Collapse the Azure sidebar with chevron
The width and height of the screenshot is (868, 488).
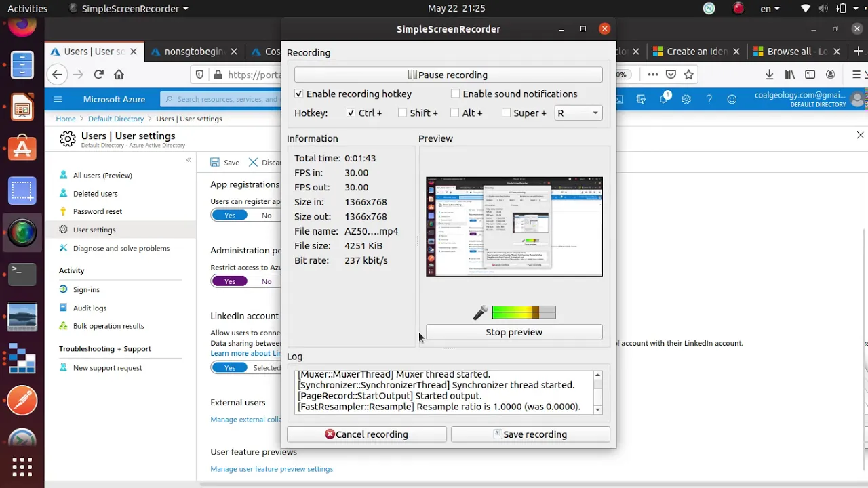coord(189,160)
